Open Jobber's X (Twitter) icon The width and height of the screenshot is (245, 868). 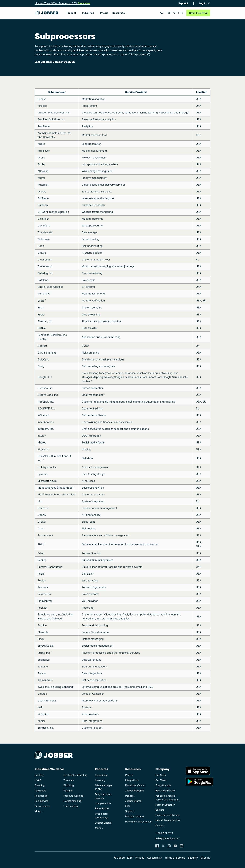pos(163,845)
